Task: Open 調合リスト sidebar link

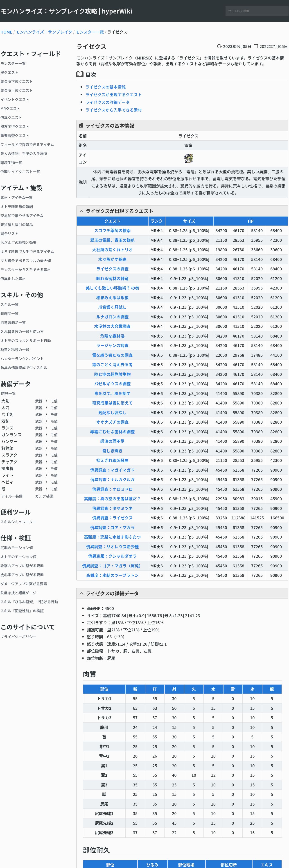Action: click(9, 233)
